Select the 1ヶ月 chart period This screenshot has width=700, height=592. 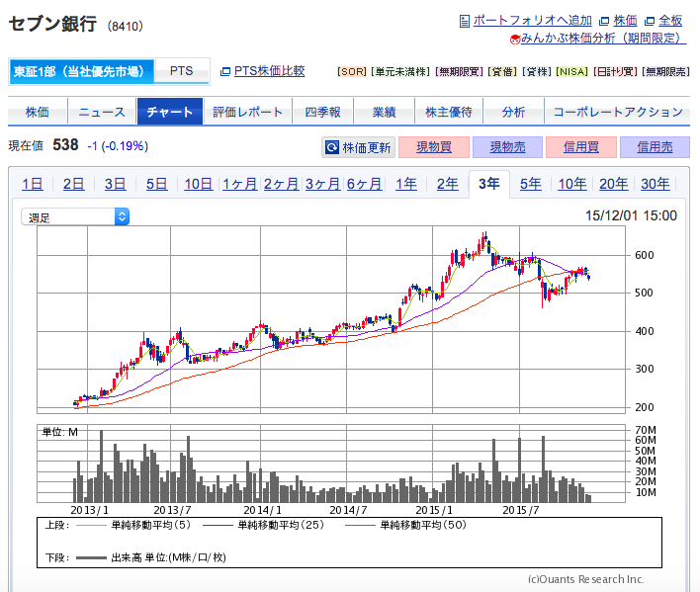point(239,184)
